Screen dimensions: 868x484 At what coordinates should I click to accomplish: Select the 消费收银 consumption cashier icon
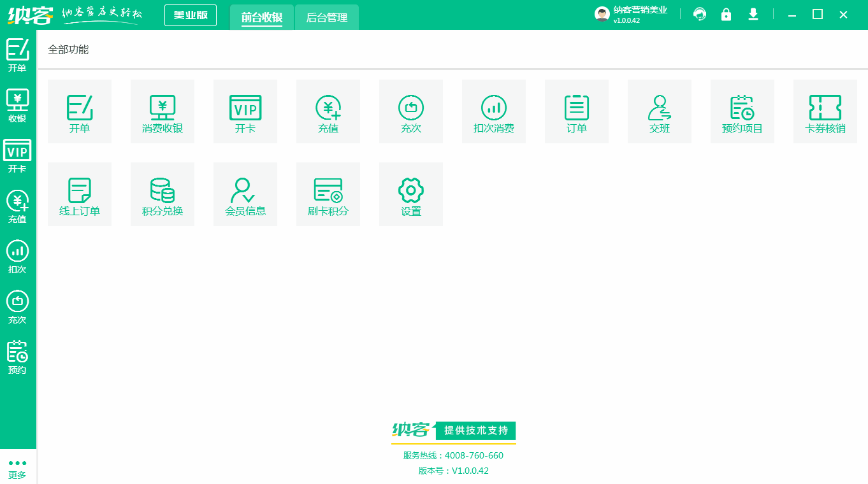163,111
